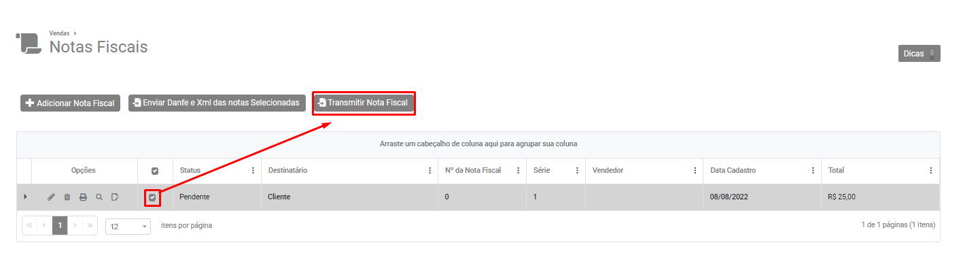
Task: Open Status column options menu icon
Action: pos(253,171)
